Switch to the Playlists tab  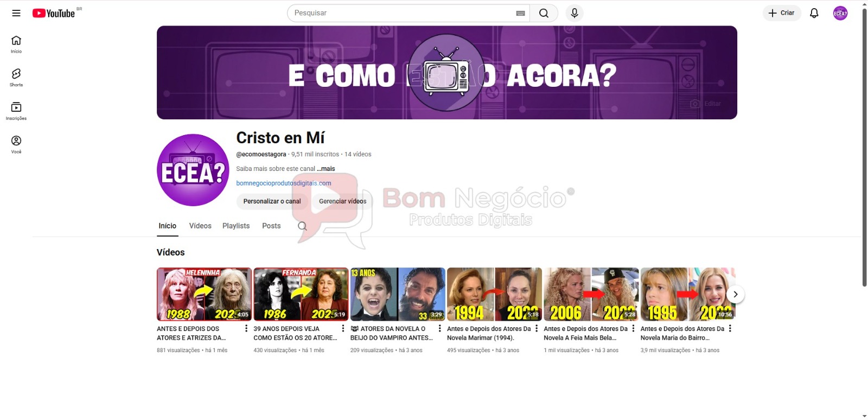tap(236, 226)
